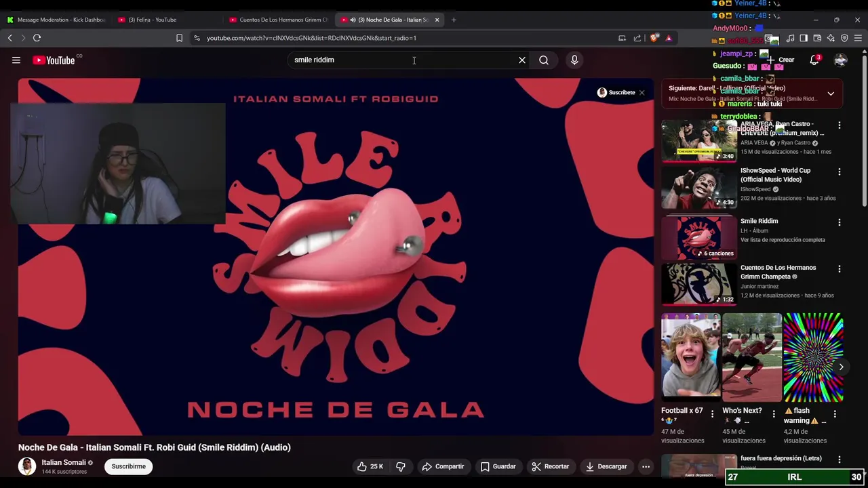Open the Football x 67 short thumbnail
868x488 pixels.
point(690,357)
